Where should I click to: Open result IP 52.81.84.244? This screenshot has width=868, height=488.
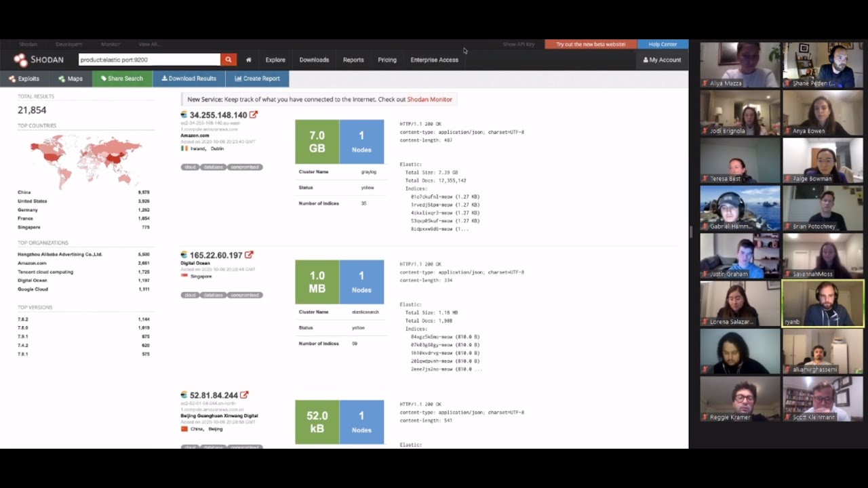214,396
